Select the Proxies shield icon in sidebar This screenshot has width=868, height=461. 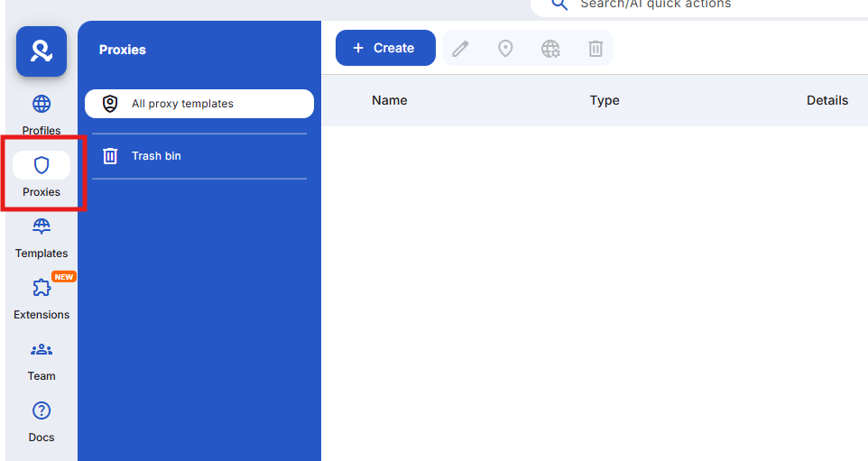[42, 166]
